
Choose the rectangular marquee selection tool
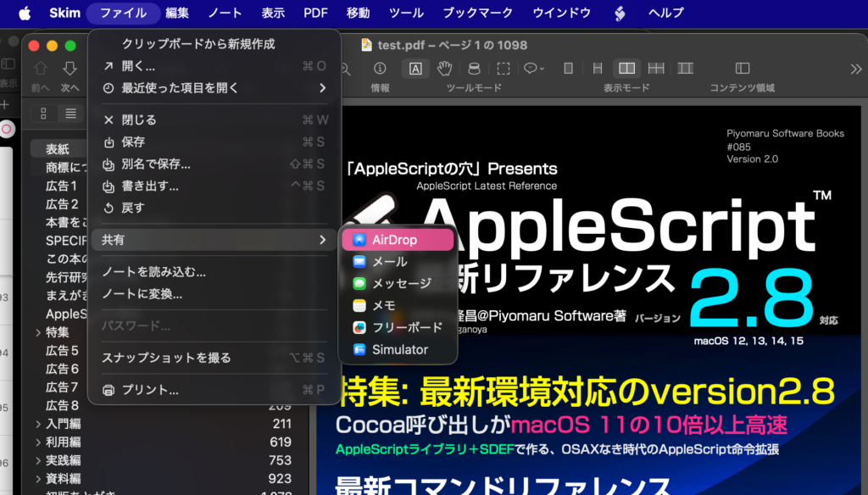tap(504, 69)
